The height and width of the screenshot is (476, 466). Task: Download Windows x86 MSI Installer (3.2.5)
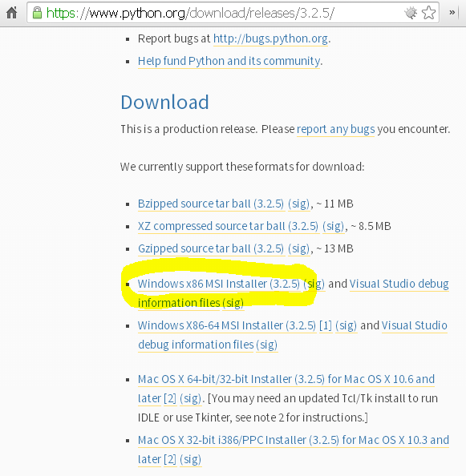(219, 284)
